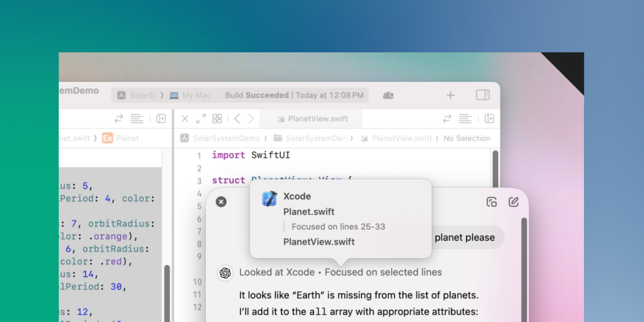Open editor options lines icon in PlanetView editor

click(465, 119)
